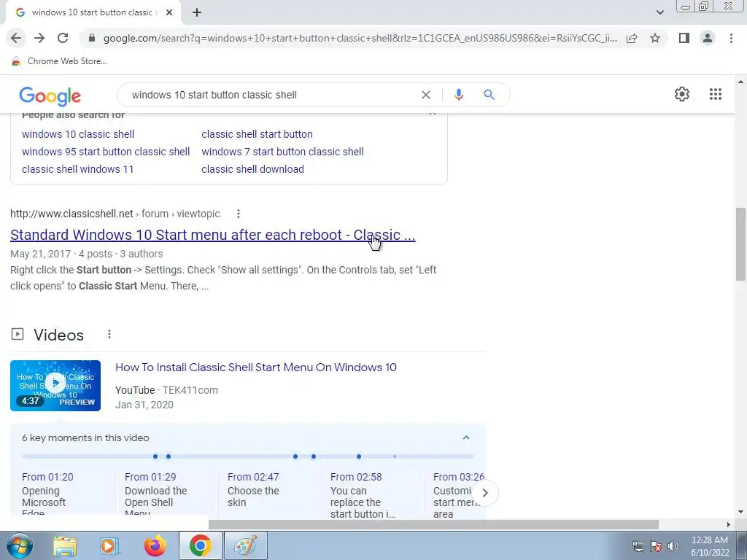The image size is (747, 560).
Task: Collapse the 6 key moments section
Action: point(466,437)
